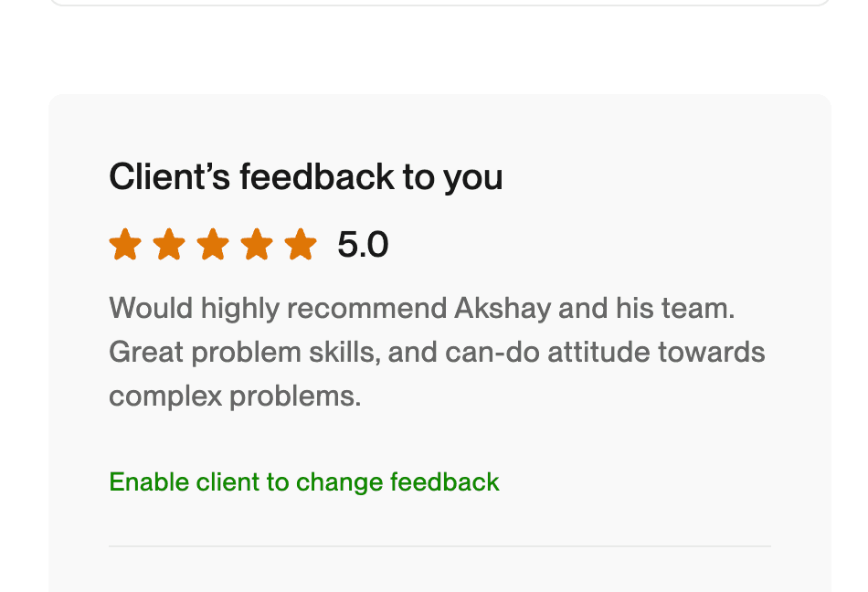The width and height of the screenshot is (868, 592).
Task: Click the fourth orange rating star
Action: (257, 246)
